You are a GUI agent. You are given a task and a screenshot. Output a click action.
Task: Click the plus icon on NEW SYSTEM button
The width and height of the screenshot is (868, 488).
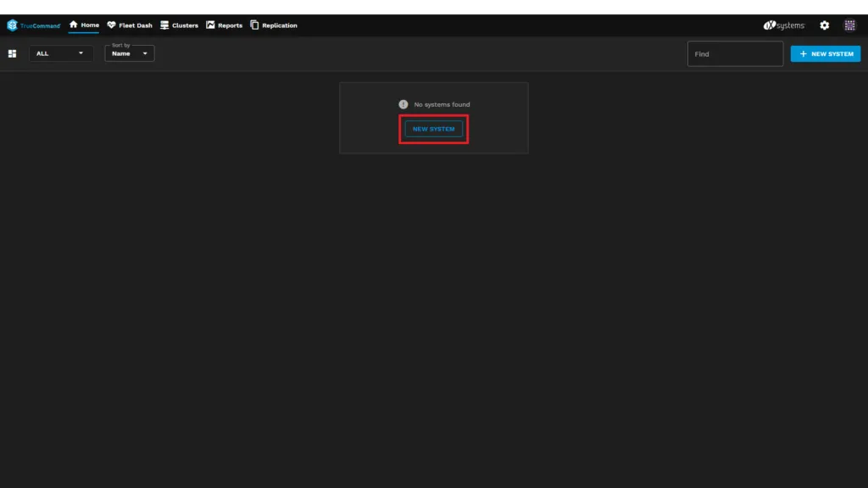click(x=803, y=53)
